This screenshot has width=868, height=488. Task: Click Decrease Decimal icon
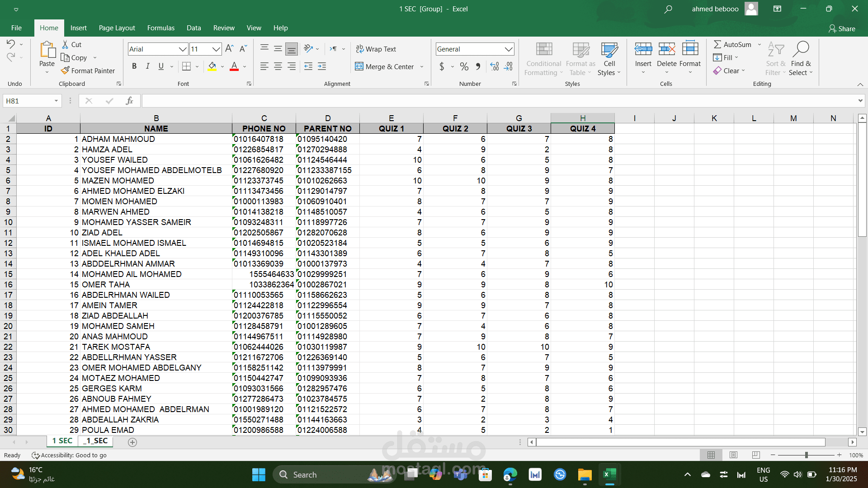509,67
